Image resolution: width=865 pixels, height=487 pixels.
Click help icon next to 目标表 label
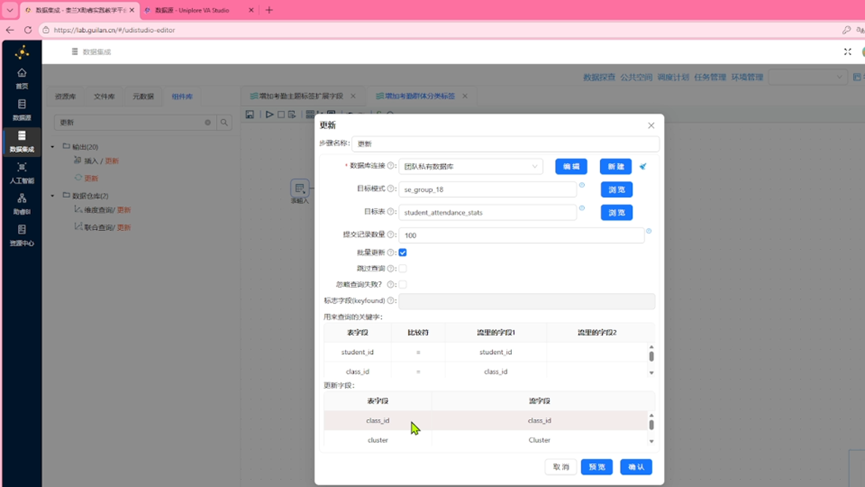click(x=391, y=212)
